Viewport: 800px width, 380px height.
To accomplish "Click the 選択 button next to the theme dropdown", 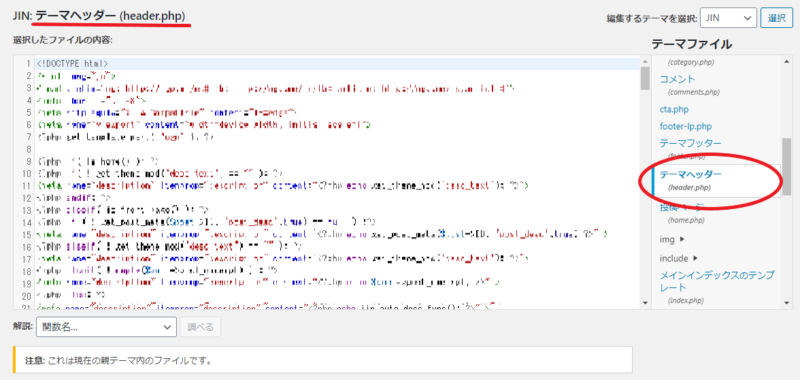I will point(776,18).
